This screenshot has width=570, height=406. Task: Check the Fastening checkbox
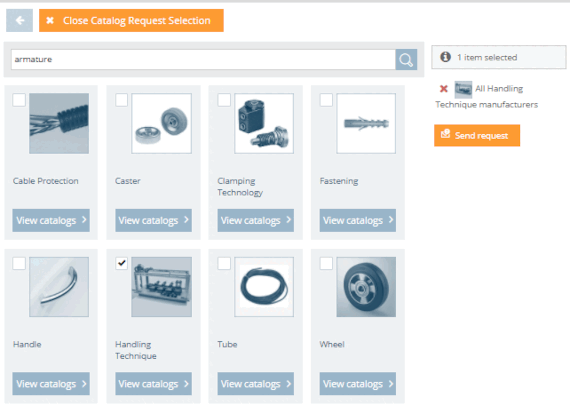[x=326, y=100]
